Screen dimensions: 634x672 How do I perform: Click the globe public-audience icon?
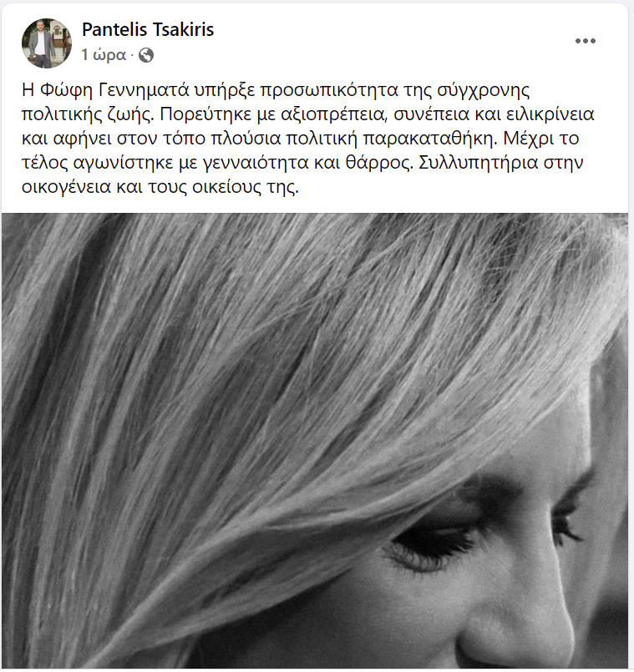point(146,55)
